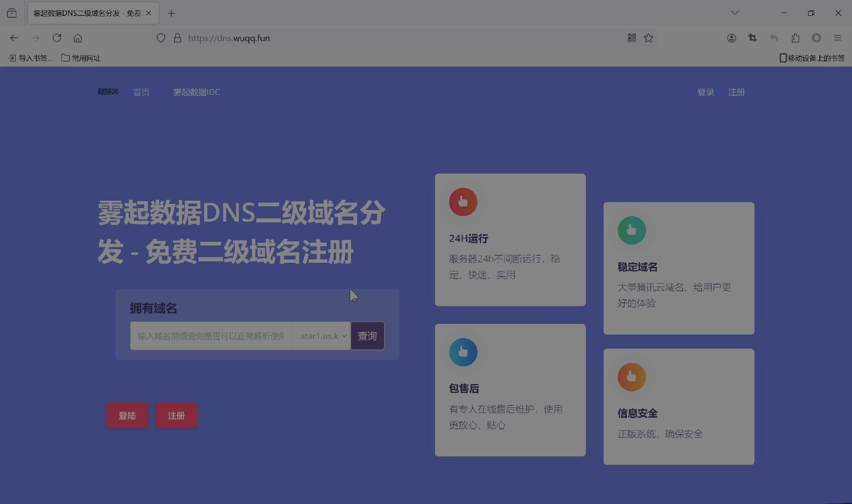The width and height of the screenshot is (852, 504).
Task: Click the 24H运行 card heading
Action: coord(469,238)
